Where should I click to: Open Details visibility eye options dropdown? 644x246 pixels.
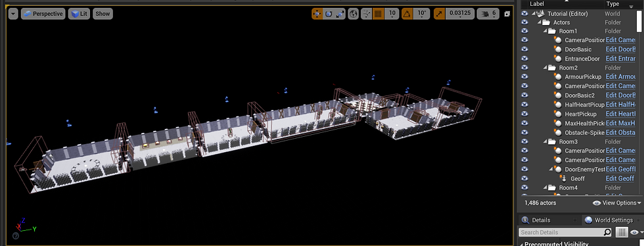[x=636, y=232]
